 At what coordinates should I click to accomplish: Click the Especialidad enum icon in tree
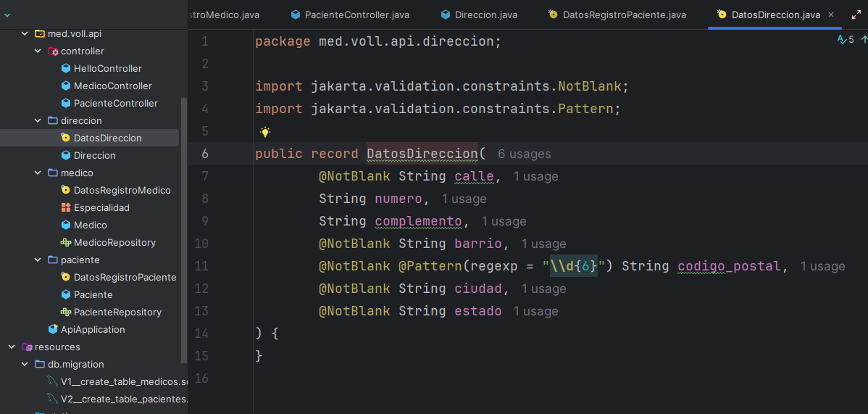(65, 208)
